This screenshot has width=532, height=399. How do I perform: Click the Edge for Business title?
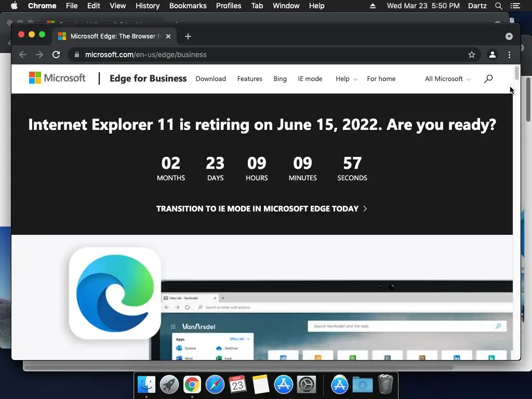148,78
